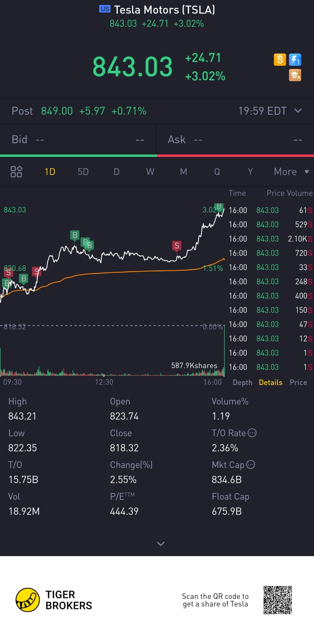Switch to the Y yearly chart tab
The width and height of the screenshot is (314, 644).
(x=250, y=172)
